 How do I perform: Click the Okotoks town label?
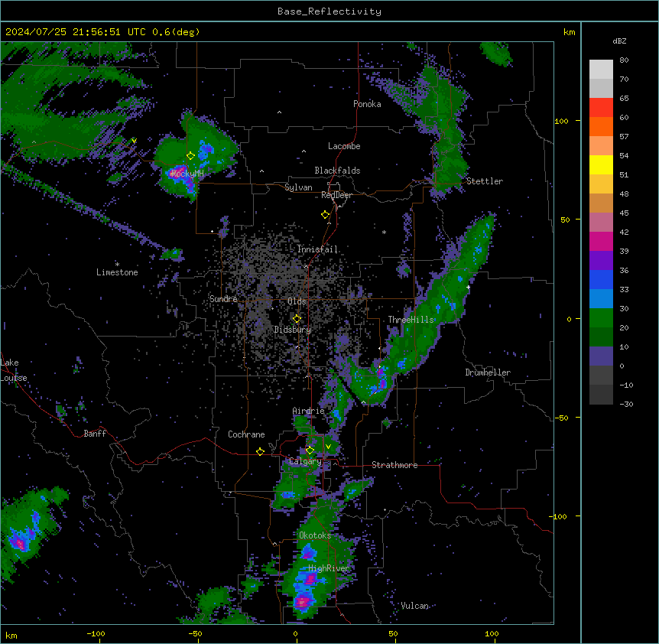click(315, 535)
